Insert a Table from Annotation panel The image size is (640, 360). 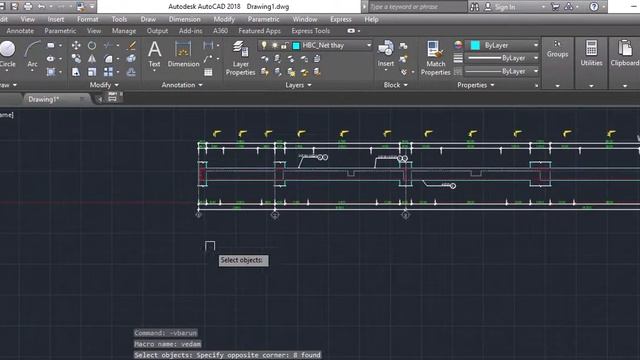point(208,72)
